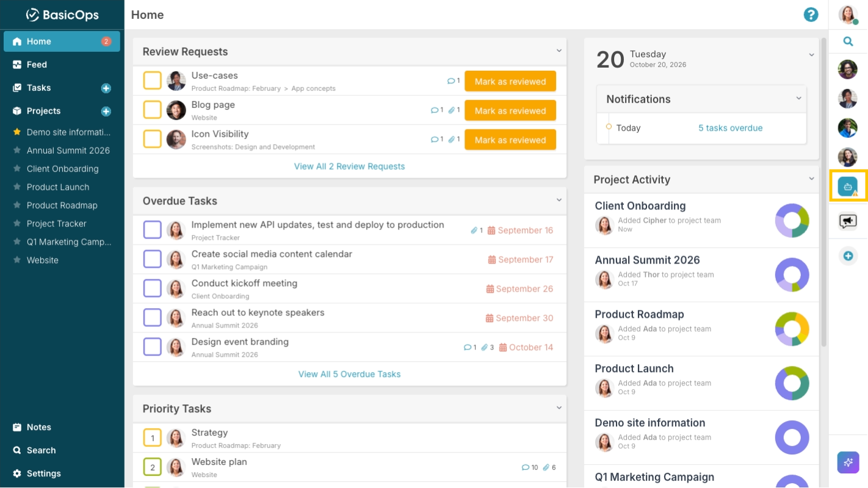The height and width of the screenshot is (488, 868).
Task: Collapse the Priority Tasks panel
Action: click(559, 407)
